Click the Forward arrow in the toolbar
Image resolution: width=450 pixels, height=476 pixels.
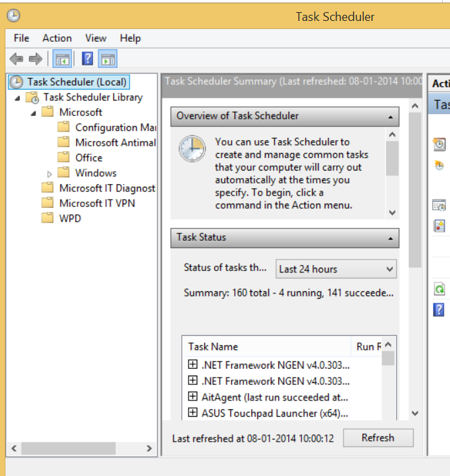[x=36, y=59]
